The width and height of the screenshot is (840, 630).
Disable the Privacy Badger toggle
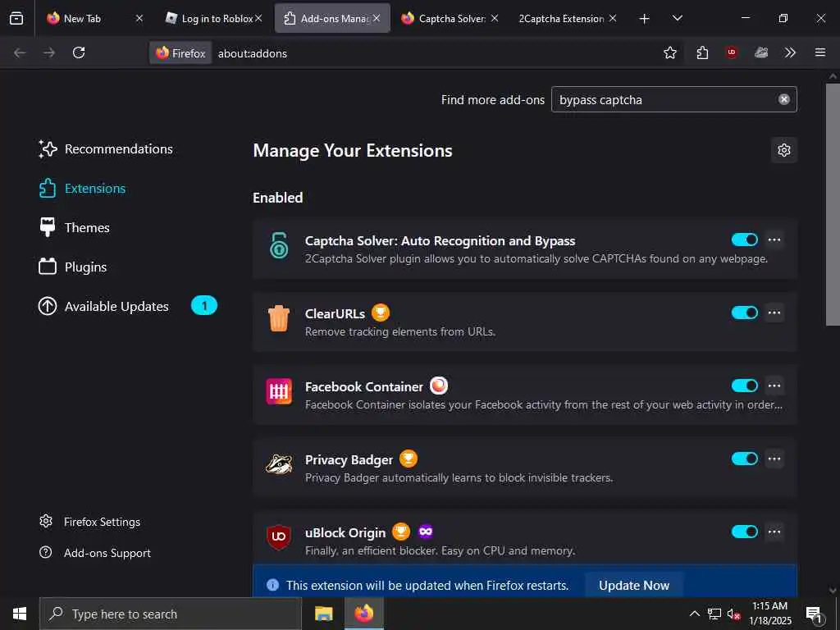(x=745, y=459)
